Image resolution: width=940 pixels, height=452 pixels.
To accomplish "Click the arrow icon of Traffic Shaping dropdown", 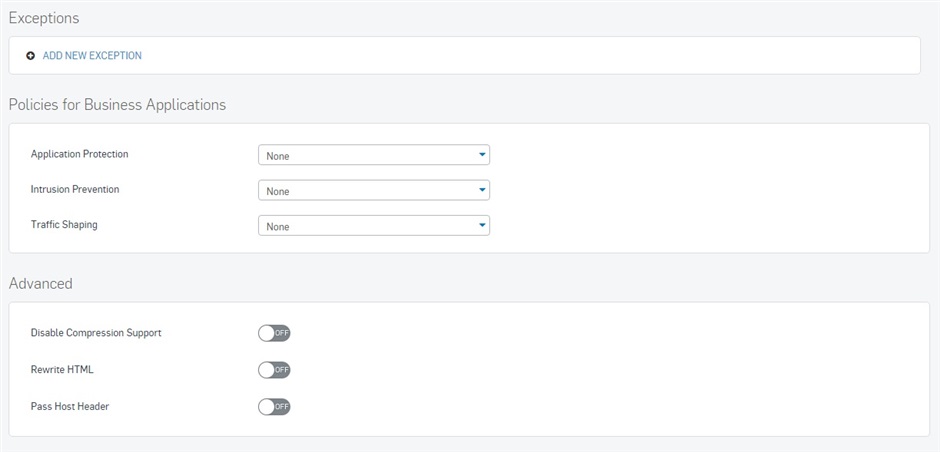I will (481, 225).
